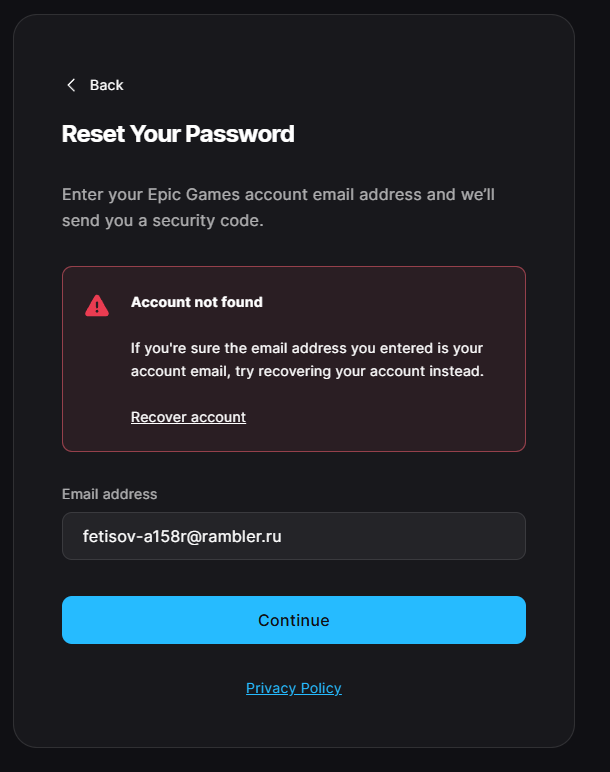The image size is (610, 772).
Task: Open the Privacy Policy link
Action: point(294,688)
